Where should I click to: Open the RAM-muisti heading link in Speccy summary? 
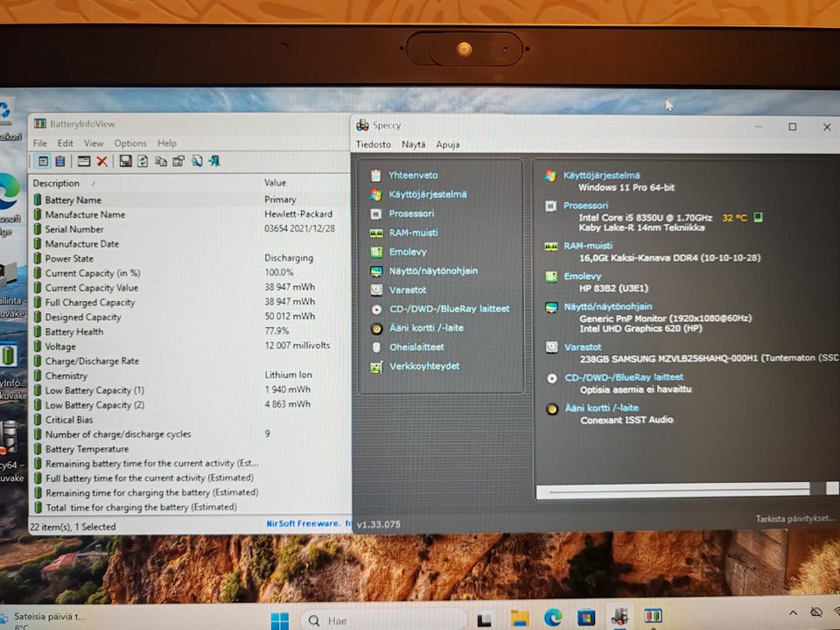[x=588, y=246]
